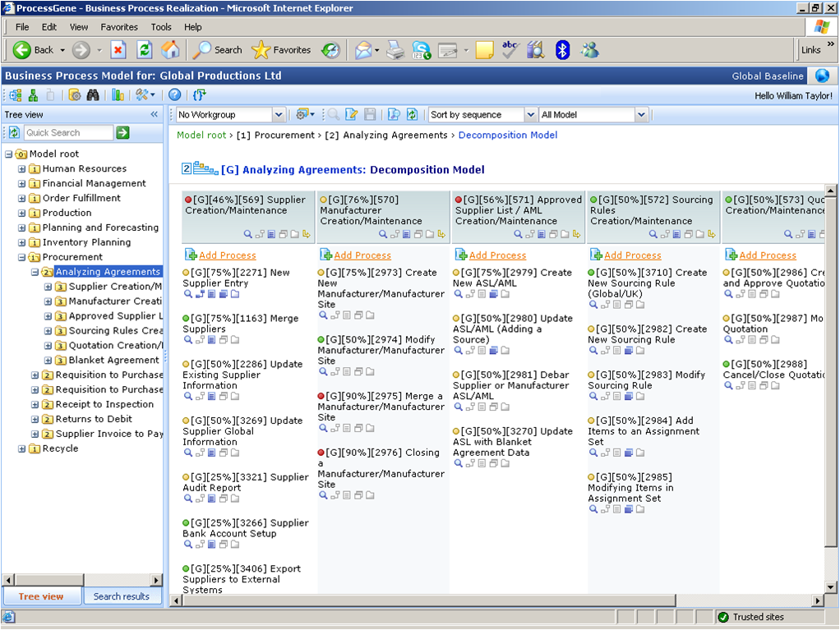Image resolution: width=840 pixels, height=630 pixels.
Task: Click the binoculars find icon
Action: click(93, 95)
